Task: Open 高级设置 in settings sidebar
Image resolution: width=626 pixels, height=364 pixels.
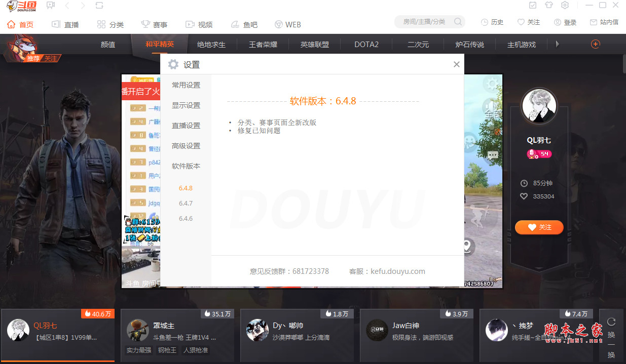Action: click(x=186, y=146)
